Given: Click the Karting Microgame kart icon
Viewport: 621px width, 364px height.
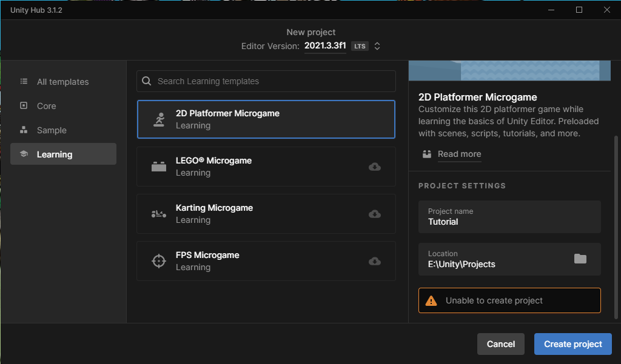Looking at the screenshot, I should pos(158,214).
